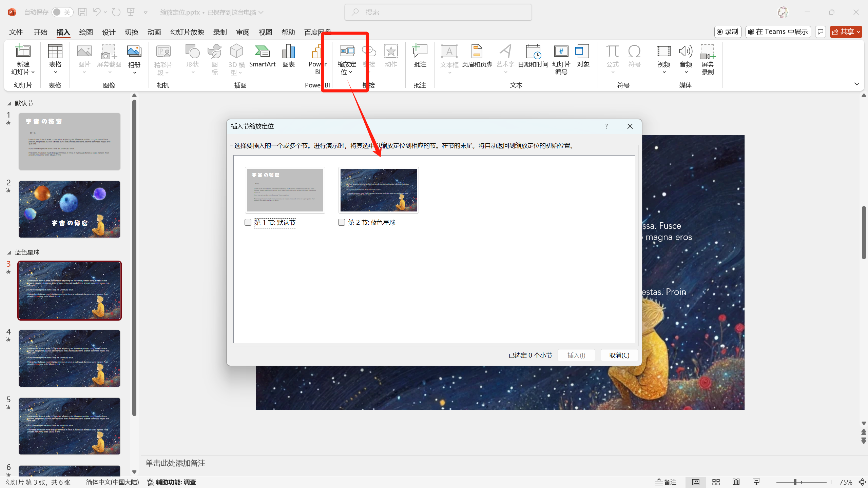Check the 第 2 节: 蓝色星球 checkbox
Image resolution: width=868 pixels, height=488 pixels.
(x=342, y=222)
